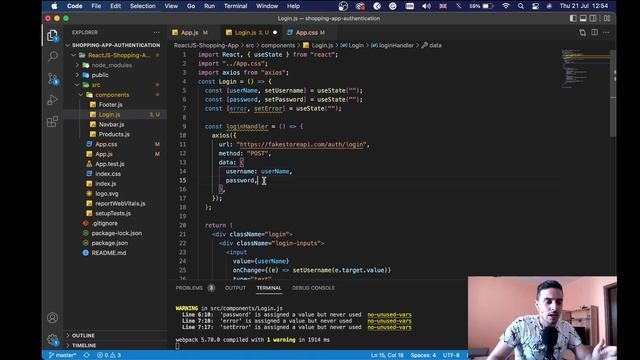Screen dimensions: 640x360
Task: Open the Run and Debug view
Action: (53, 100)
